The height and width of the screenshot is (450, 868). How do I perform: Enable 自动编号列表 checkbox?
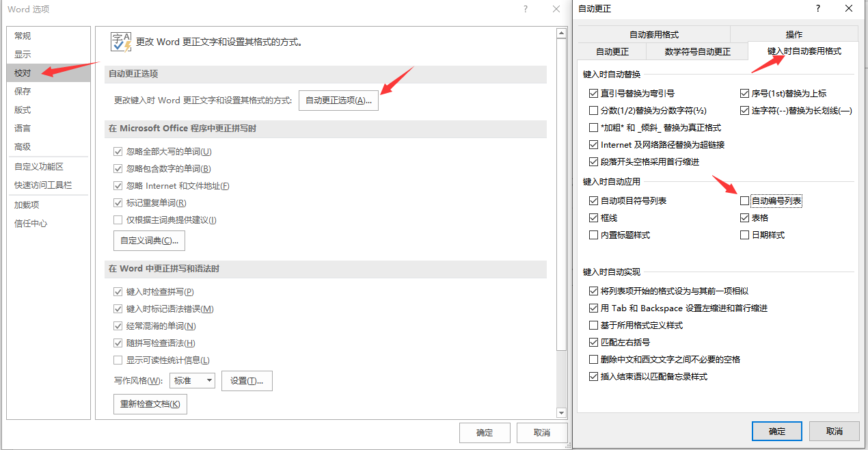pos(745,200)
